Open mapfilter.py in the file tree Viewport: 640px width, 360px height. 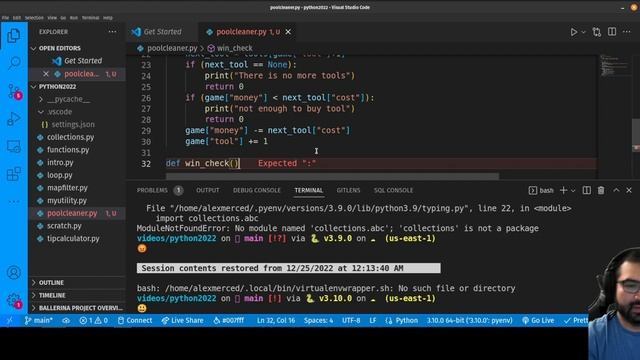77,188
